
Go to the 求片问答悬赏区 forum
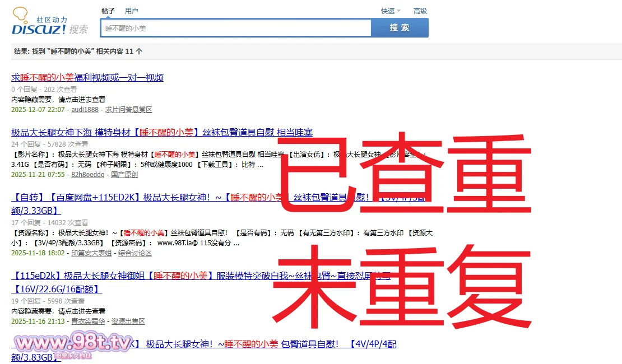[128, 110]
